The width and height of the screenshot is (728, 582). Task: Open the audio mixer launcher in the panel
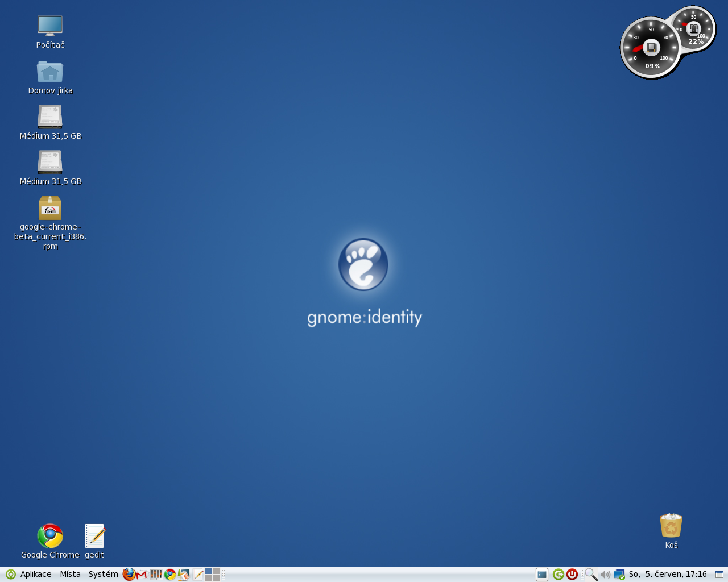pos(156,575)
